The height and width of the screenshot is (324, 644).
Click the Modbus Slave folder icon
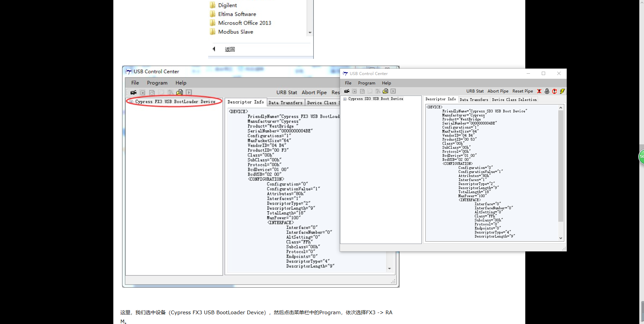pyautogui.click(x=213, y=32)
